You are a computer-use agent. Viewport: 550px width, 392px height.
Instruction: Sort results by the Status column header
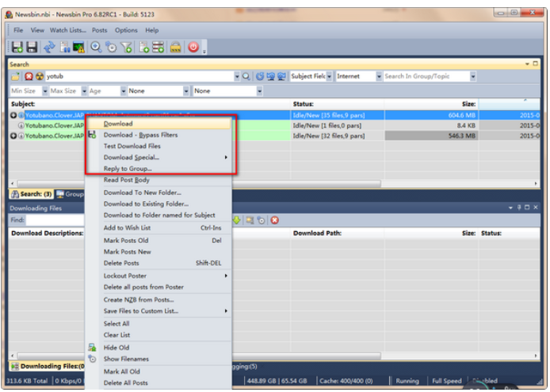click(x=338, y=104)
